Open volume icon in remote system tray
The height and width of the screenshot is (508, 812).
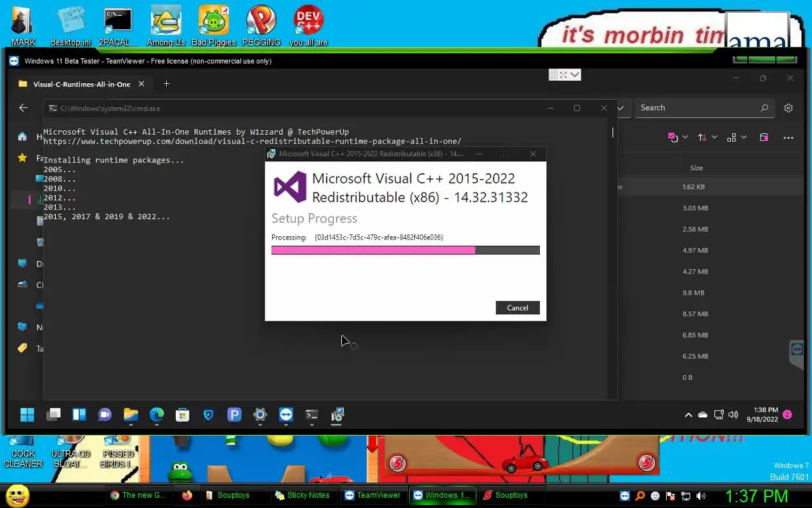coord(733,415)
